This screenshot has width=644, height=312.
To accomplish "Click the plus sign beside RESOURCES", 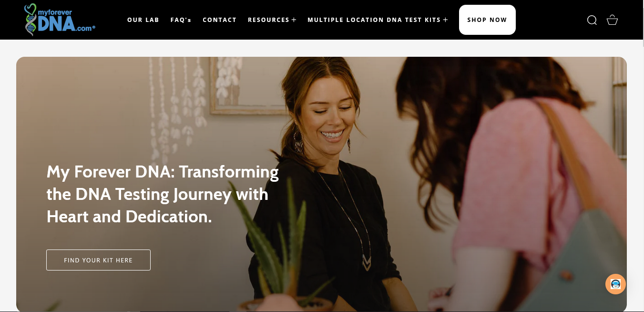I will coord(294,20).
